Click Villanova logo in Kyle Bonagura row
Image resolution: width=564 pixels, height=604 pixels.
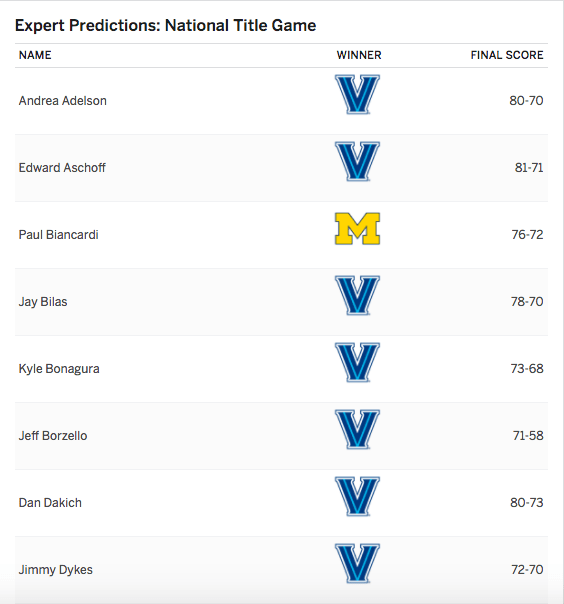coord(358,362)
